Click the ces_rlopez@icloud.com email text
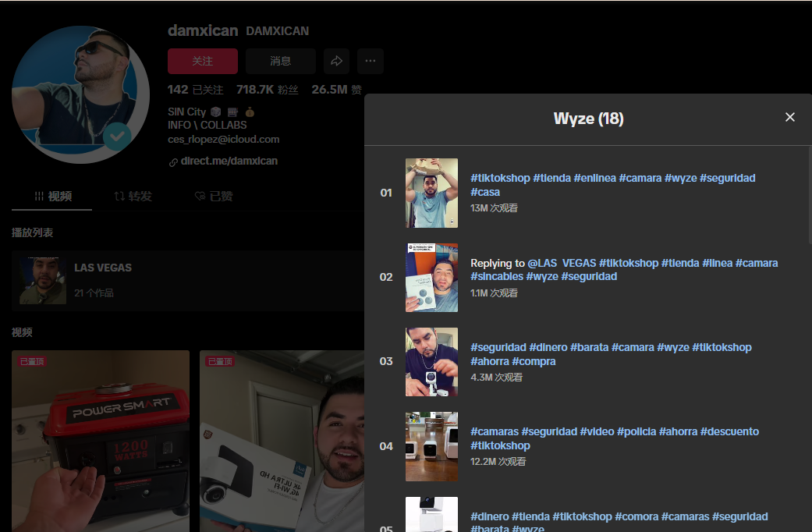Viewport: 812px width, 532px height. [224, 140]
